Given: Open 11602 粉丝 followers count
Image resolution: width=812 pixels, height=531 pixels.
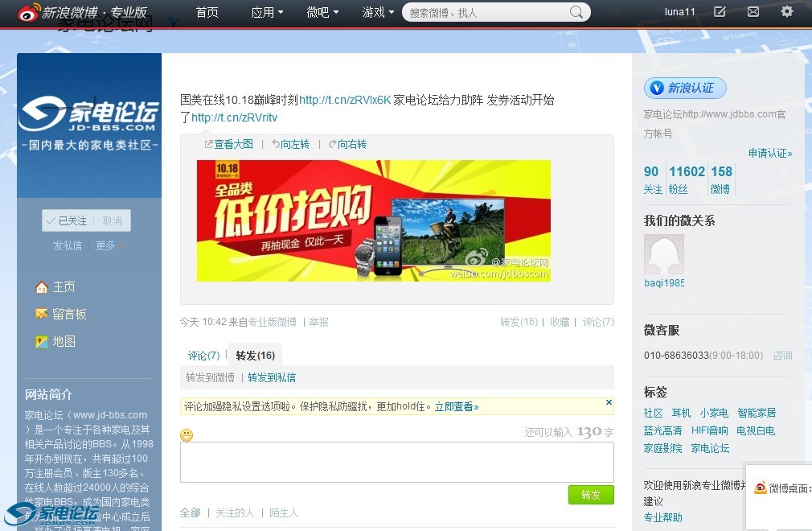Looking at the screenshot, I should 687,179.
